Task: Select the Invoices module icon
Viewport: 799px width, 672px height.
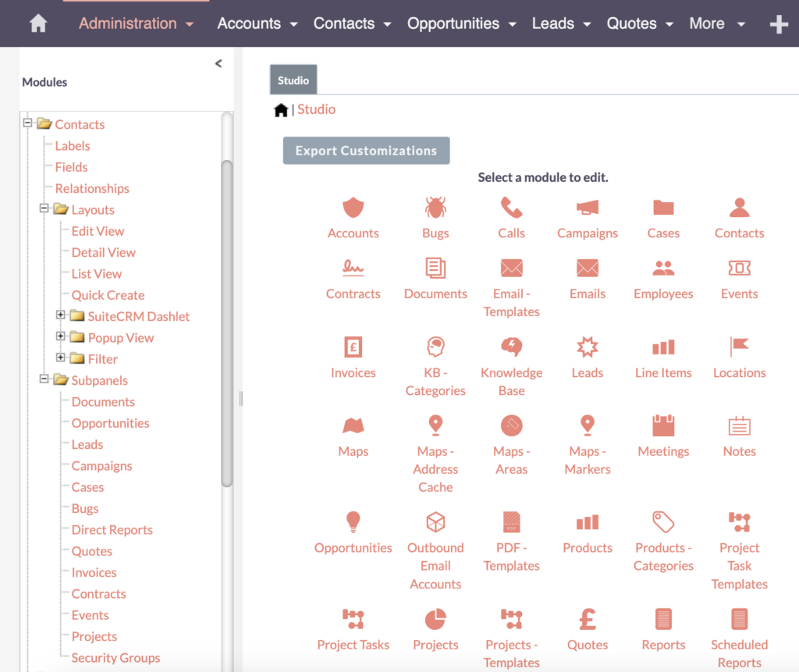Action: tap(353, 347)
